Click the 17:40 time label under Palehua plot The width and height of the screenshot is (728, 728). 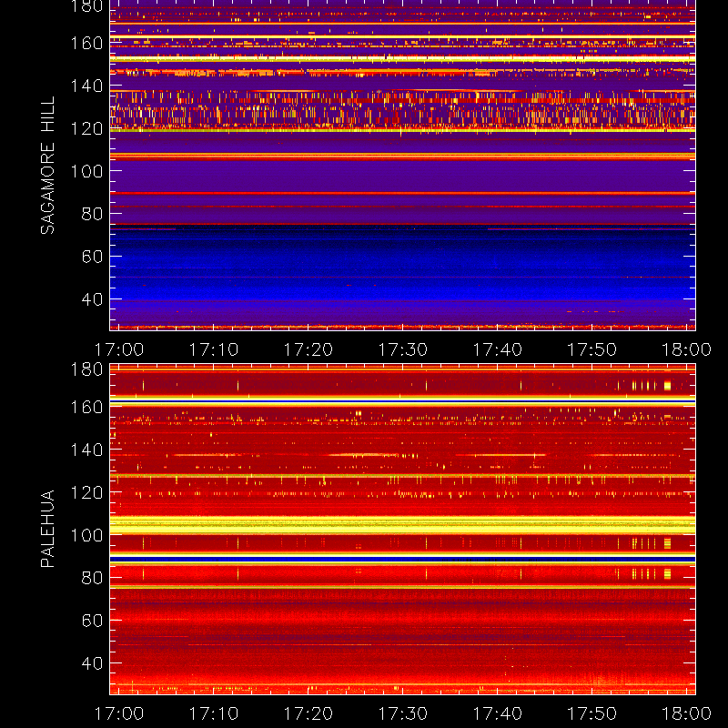click(x=497, y=713)
